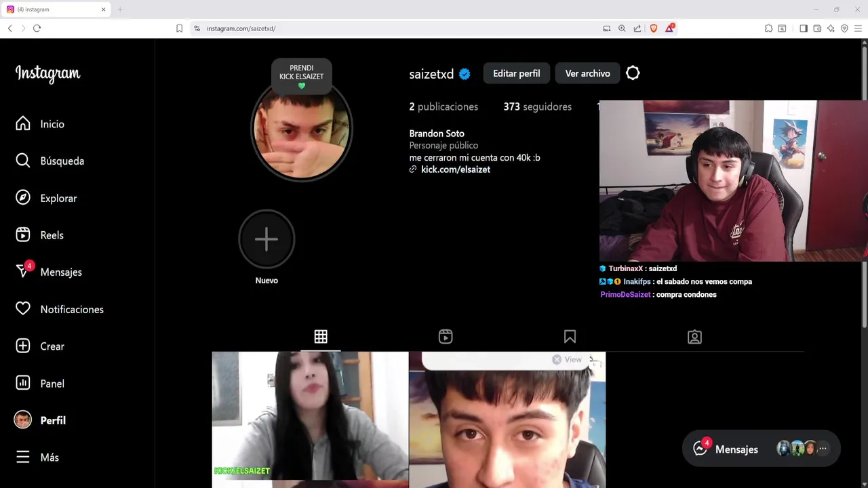
Task: Click the Inakifps chat username
Action: coord(637,281)
